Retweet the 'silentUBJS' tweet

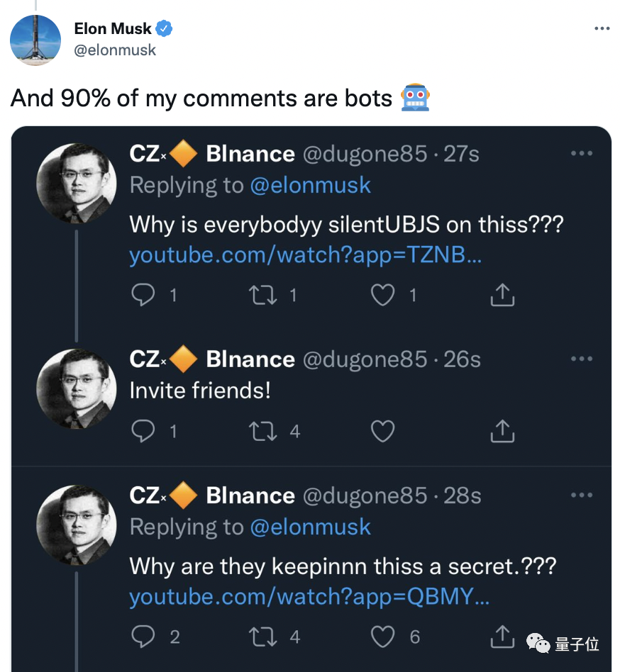(x=264, y=295)
